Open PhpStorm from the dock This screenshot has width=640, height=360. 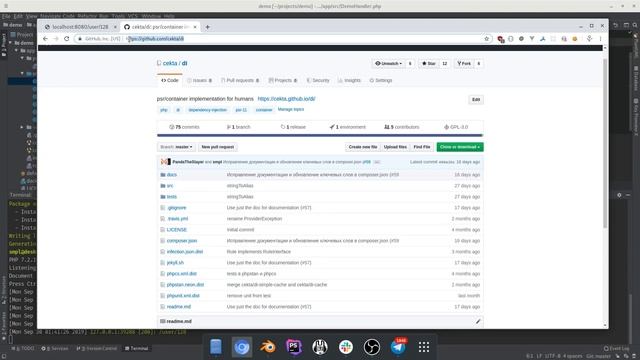[294, 347]
